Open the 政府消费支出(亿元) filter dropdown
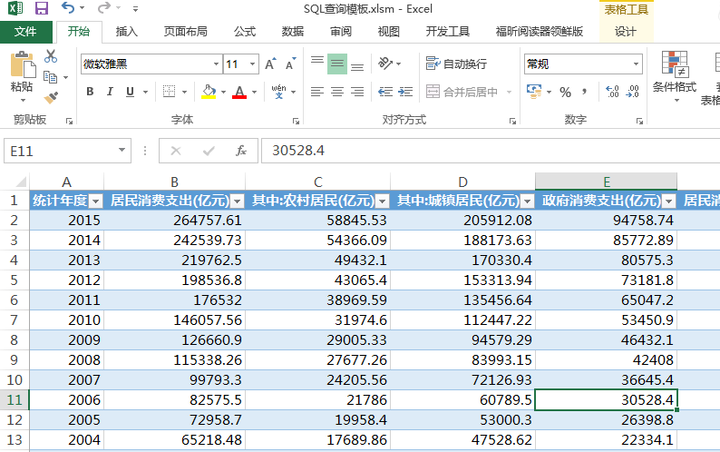 669,201
